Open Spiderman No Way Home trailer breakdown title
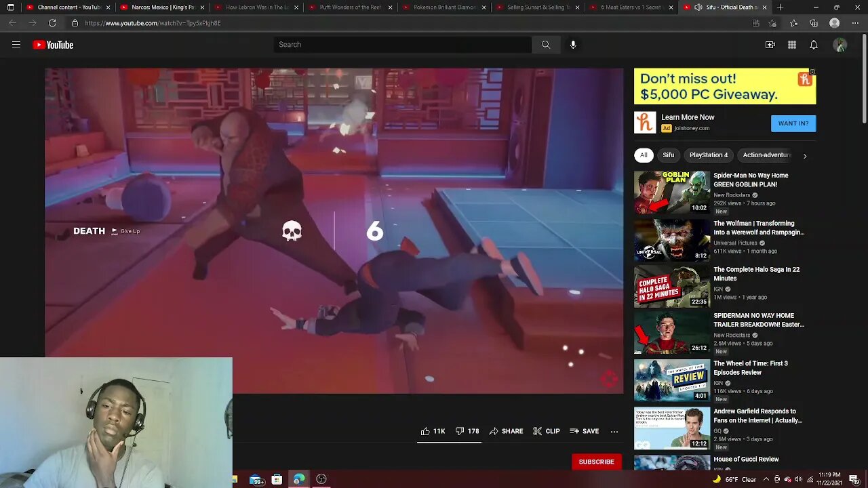Screen dimensions: 868x488 pos(758,320)
